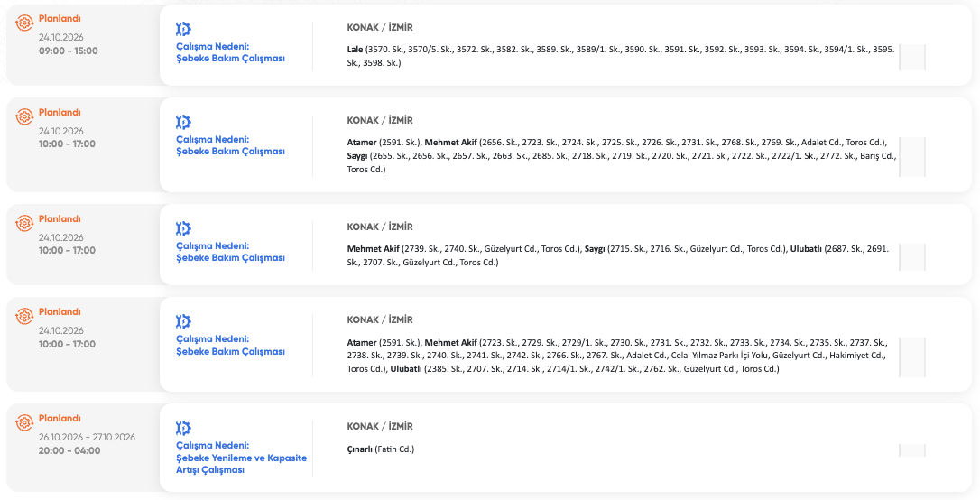Click the time range '20:00 - 04:00'

click(69, 450)
